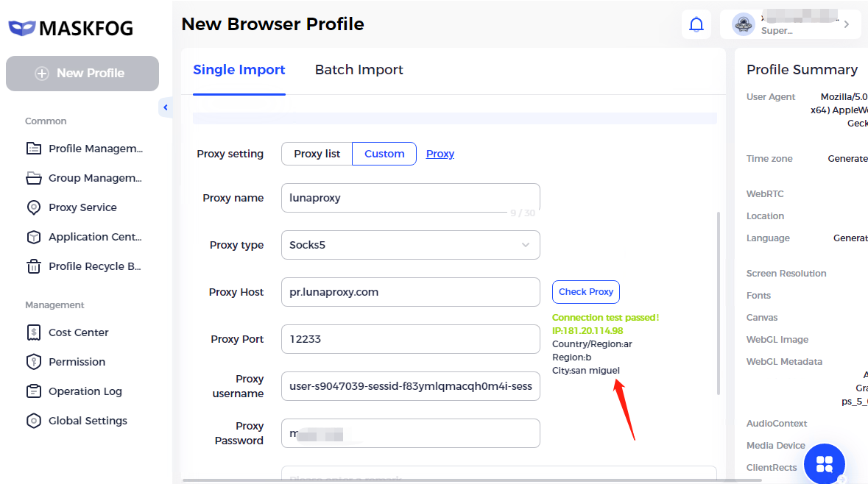Click the Profile Summary heading
Viewport: 868px width, 484px height.
click(x=802, y=70)
